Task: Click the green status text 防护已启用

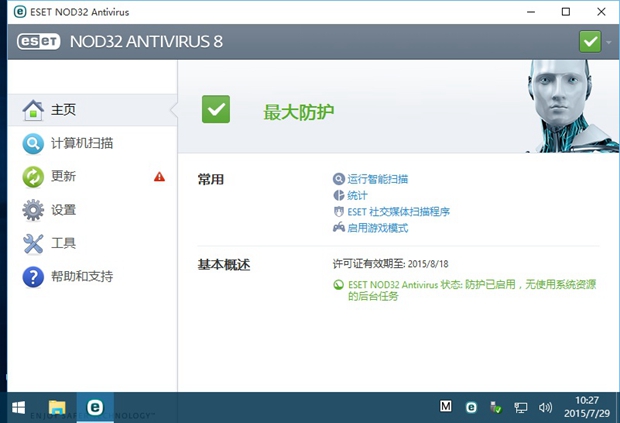Action: pyautogui.click(x=490, y=284)
